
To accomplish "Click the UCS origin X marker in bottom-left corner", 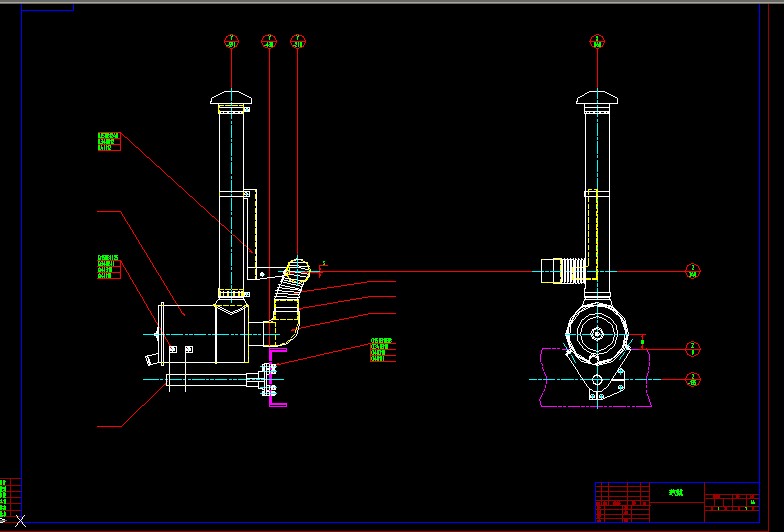I will click(x=20, y=521).
